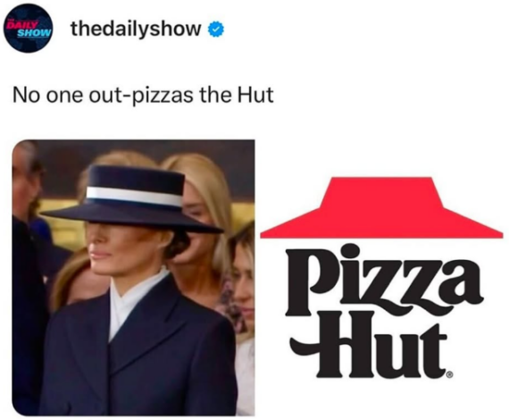Open thedailyshow username link
This screenshot has height=420, width=509.
pos(136,29)
